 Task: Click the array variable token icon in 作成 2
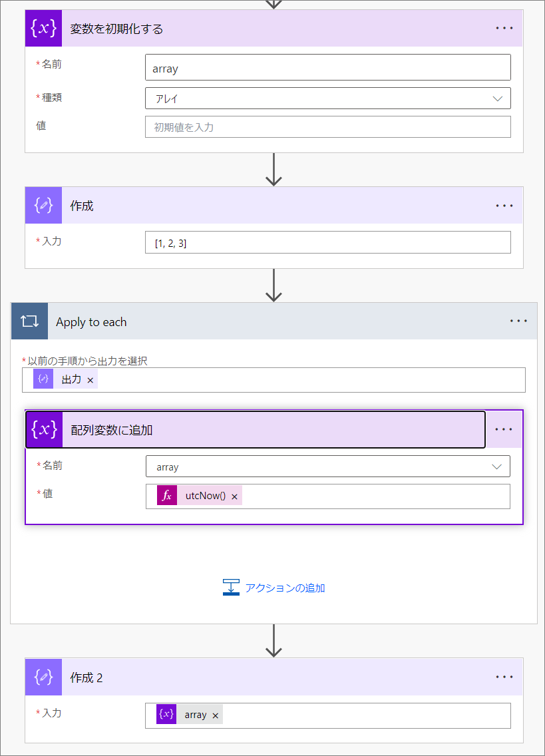(166, 714)
